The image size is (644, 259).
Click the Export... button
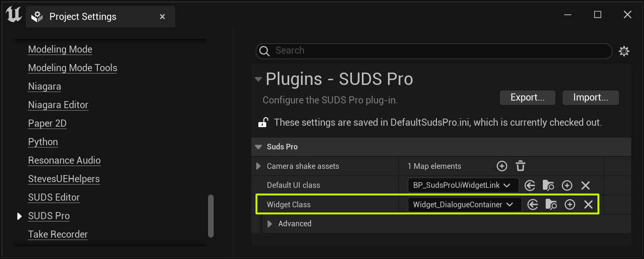coord(528,97)
